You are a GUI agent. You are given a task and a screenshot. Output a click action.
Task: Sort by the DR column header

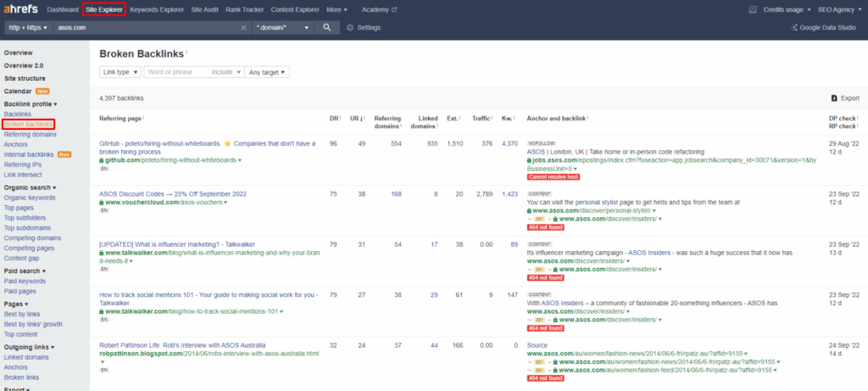tap(335, 118)
